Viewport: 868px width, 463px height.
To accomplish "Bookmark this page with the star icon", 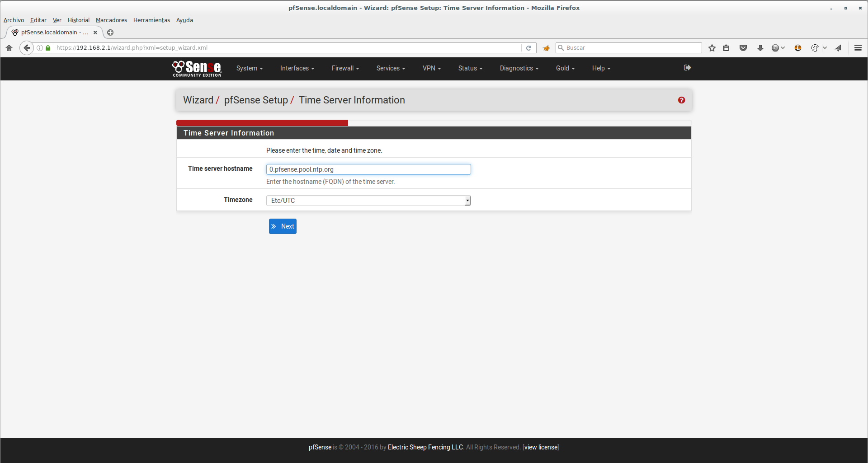I will [x=712, y=48].
